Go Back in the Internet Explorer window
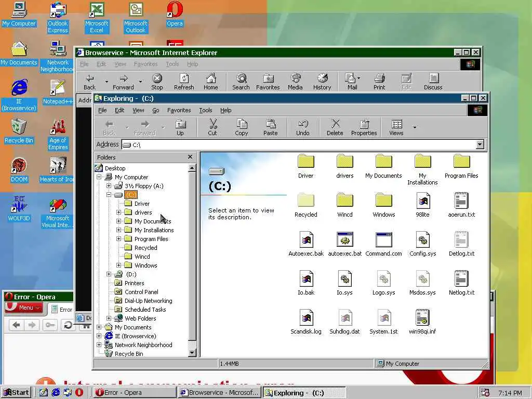The image size is (532, 399). coord(89,82)
